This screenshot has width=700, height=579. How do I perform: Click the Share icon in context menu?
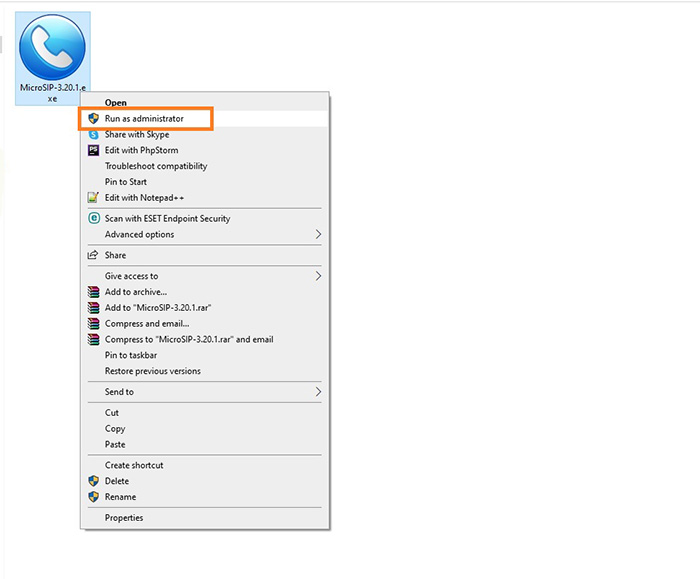[93, 255]
